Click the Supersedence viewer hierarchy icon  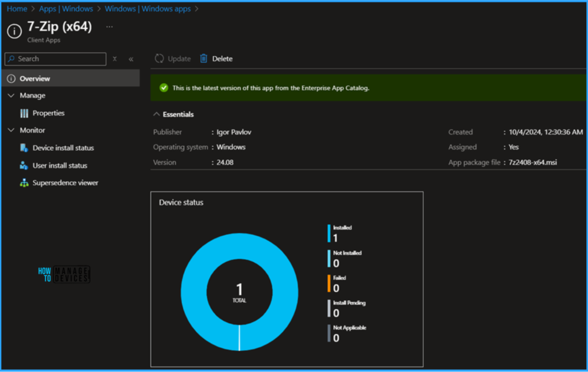(24, 183)
